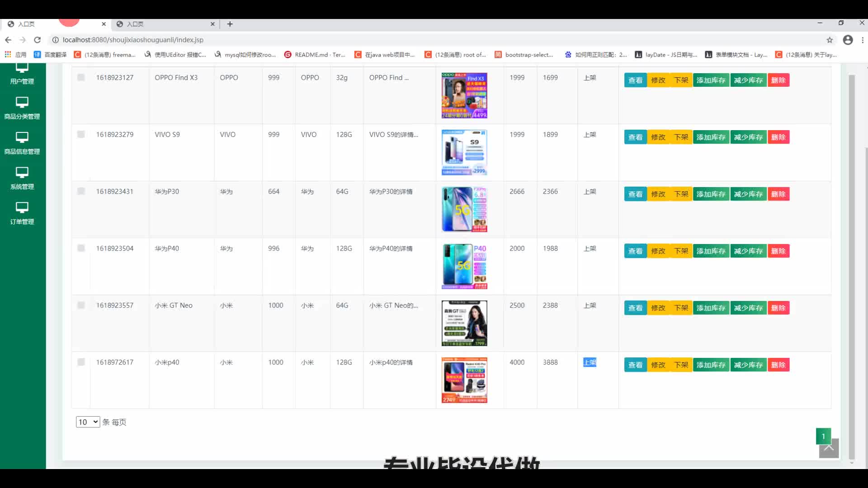The height and width of the screenshot is (488, 868).
Task: View site info icon in address bar
Action: point(55,40)
